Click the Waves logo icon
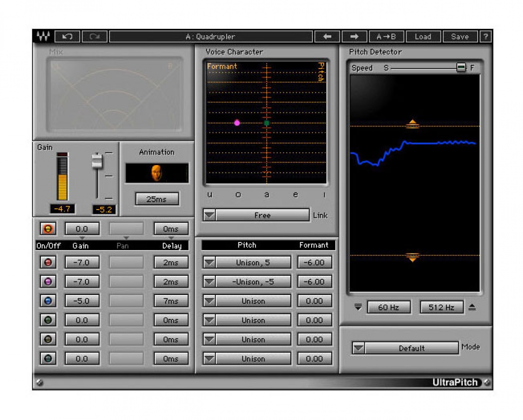 coord(43,37)
